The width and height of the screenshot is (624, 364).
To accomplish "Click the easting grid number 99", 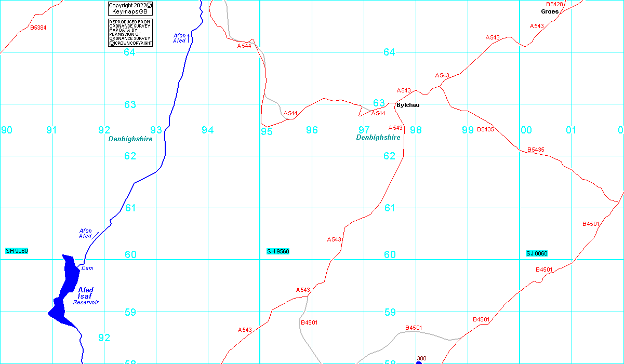I will [468, 130].
